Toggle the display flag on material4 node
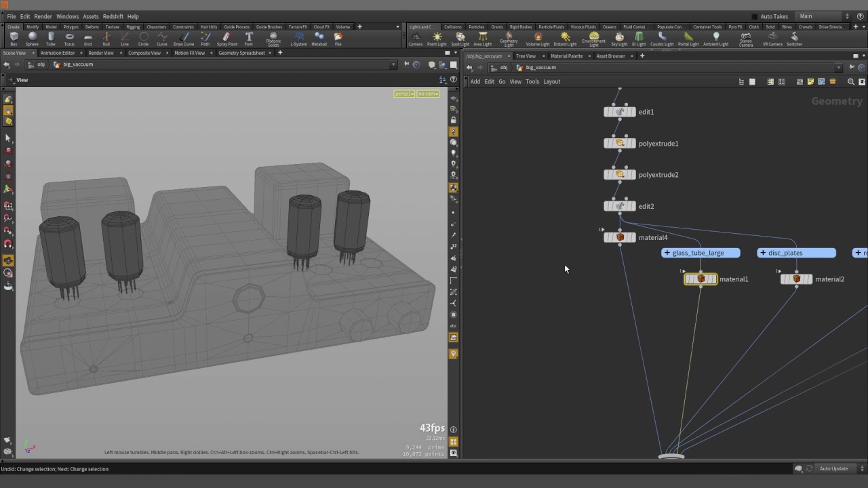 click(632, 238)
